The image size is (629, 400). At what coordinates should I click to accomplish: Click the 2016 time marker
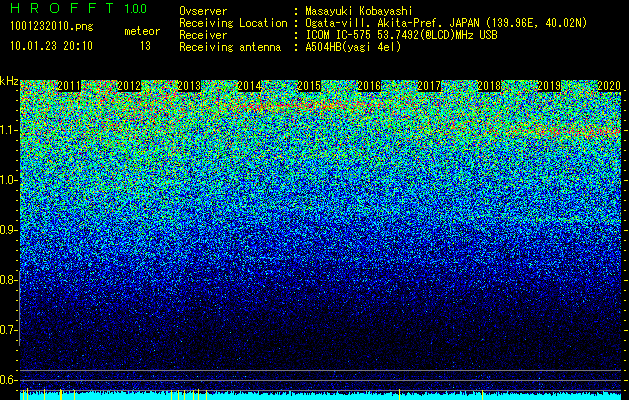coord(369,86)
